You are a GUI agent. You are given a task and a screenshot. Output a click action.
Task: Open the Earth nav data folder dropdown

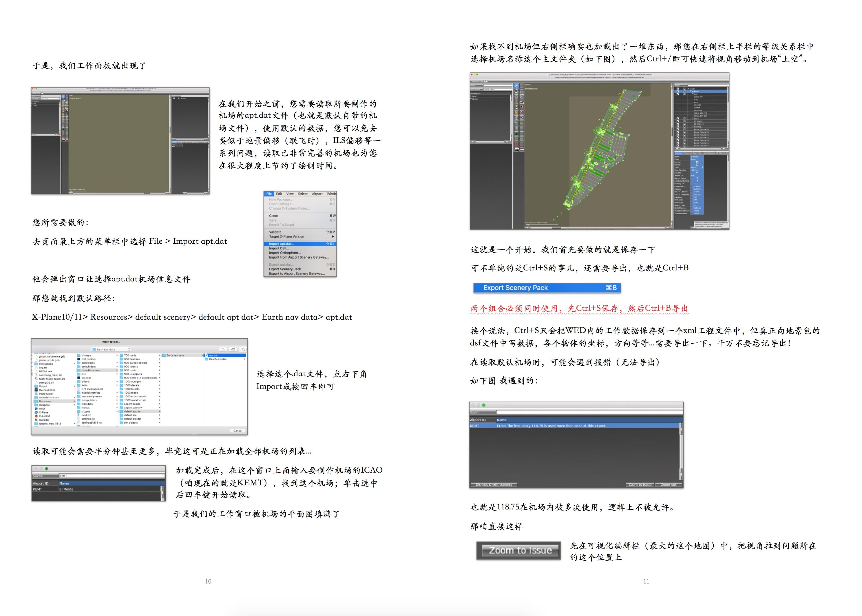click(x=111, y=349)
